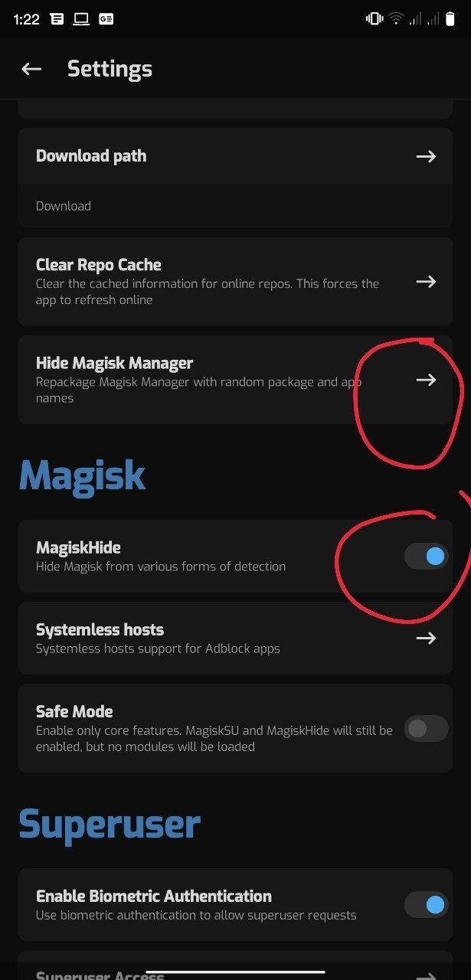Viewport: 471px width, 980px height.
Task: Tap the home gesture bar at bottom
Action: pos(235,972)
